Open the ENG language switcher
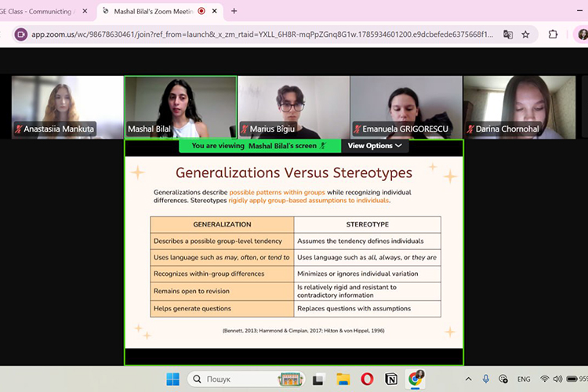Screen dimensions: 588x392 point(524,379)
